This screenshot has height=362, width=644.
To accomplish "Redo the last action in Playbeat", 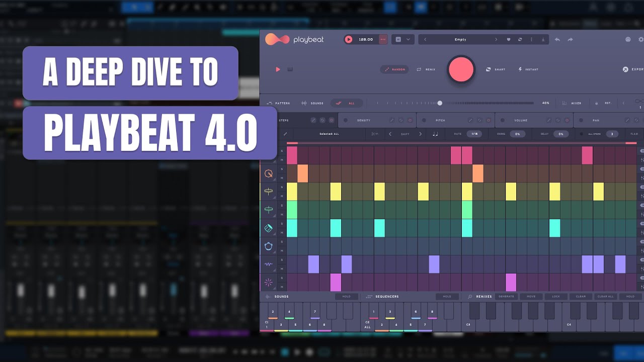I will coord(570,39).
